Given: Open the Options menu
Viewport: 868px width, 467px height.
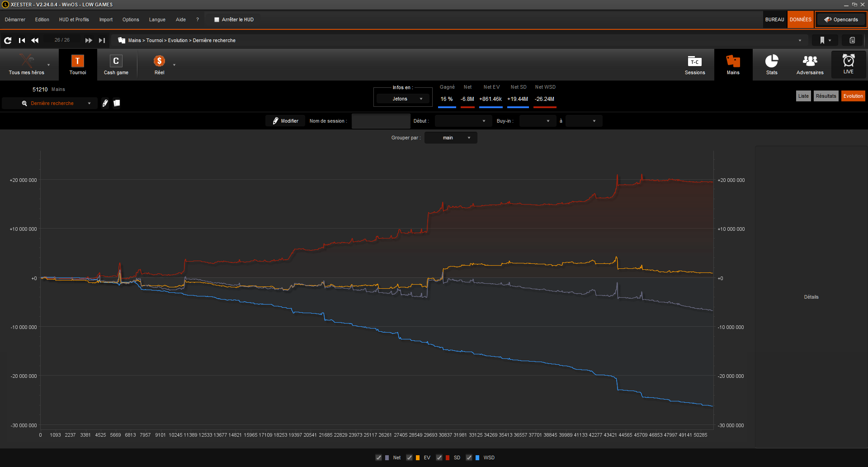Looking at the screenshot, I should pos(131,19).
